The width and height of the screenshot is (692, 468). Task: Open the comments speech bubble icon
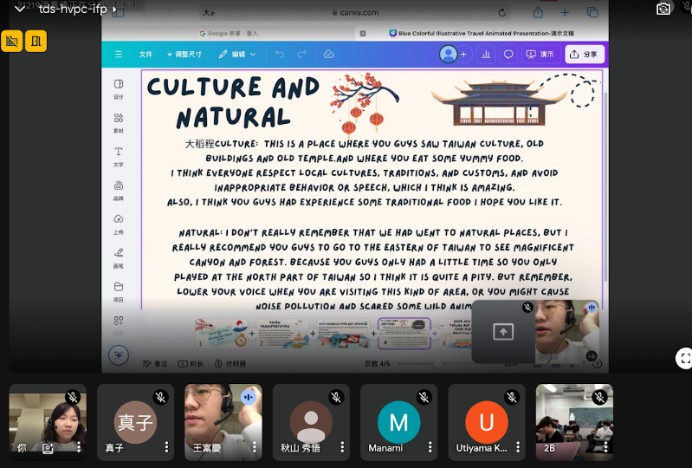[x=508, y=54]
